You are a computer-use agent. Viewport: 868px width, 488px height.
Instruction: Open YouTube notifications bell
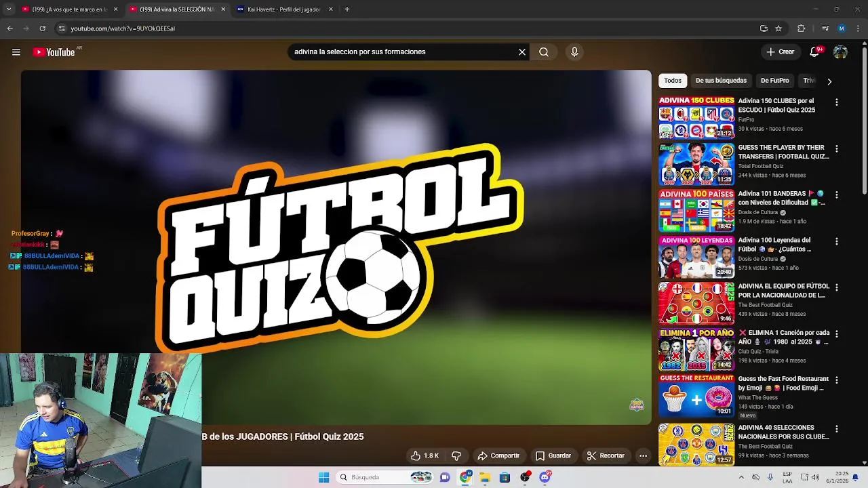[815, 52]
